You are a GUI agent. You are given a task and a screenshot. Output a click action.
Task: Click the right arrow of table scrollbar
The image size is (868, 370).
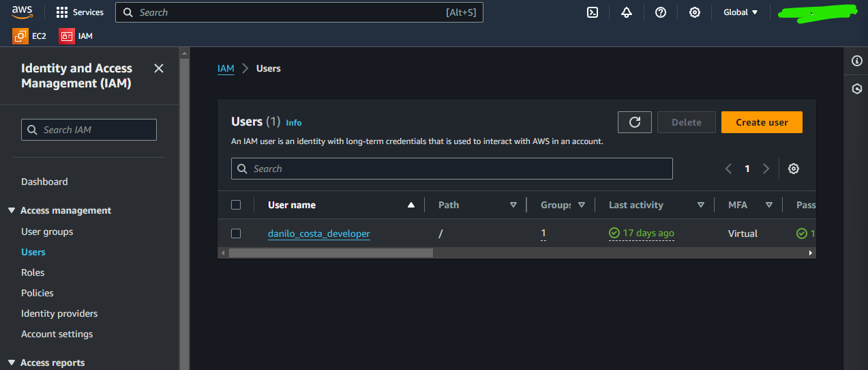click(811, 253)
